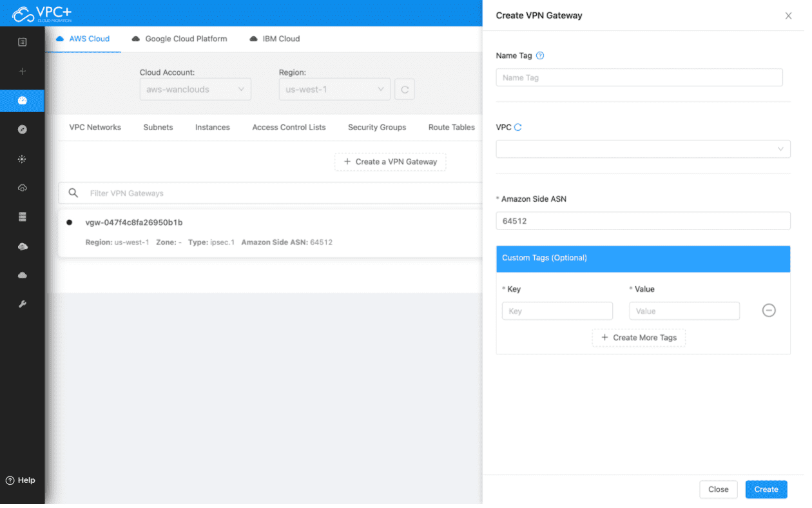Image resolution: width=812 pixels, height=508 pixels.
Task: Open the Access Control Lists tab
Action: [289, 127]
